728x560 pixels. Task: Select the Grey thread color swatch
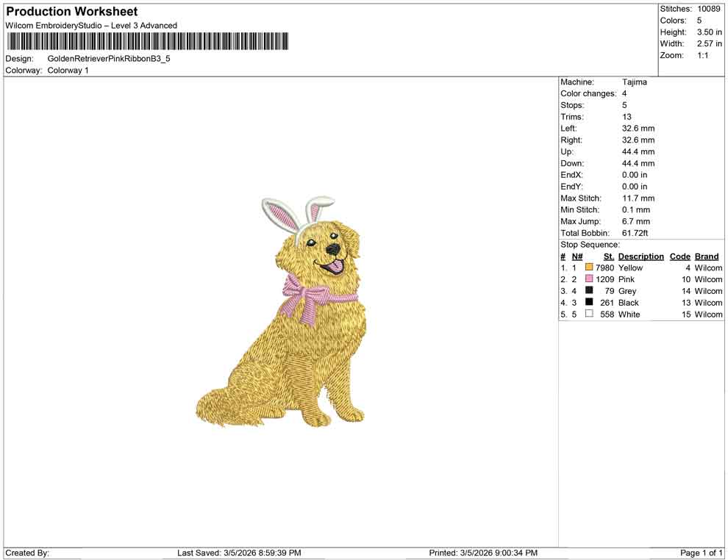pyautogui.click(x=588, y=291)
